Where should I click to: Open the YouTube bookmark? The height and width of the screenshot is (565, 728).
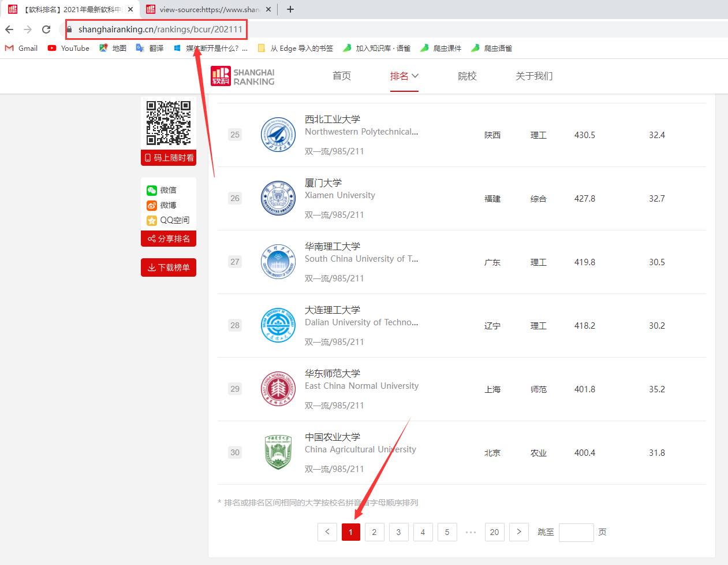tap(69, 49)
